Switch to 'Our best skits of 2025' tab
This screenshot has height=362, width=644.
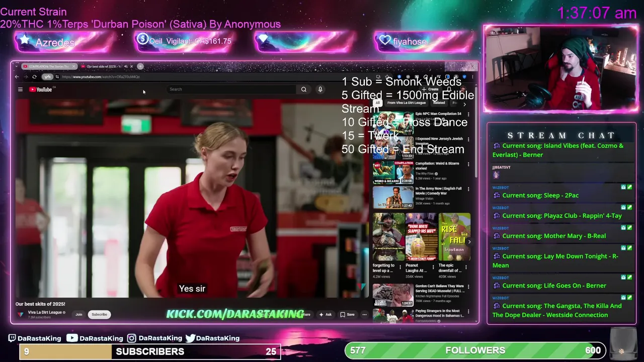(x=104, y=66)
